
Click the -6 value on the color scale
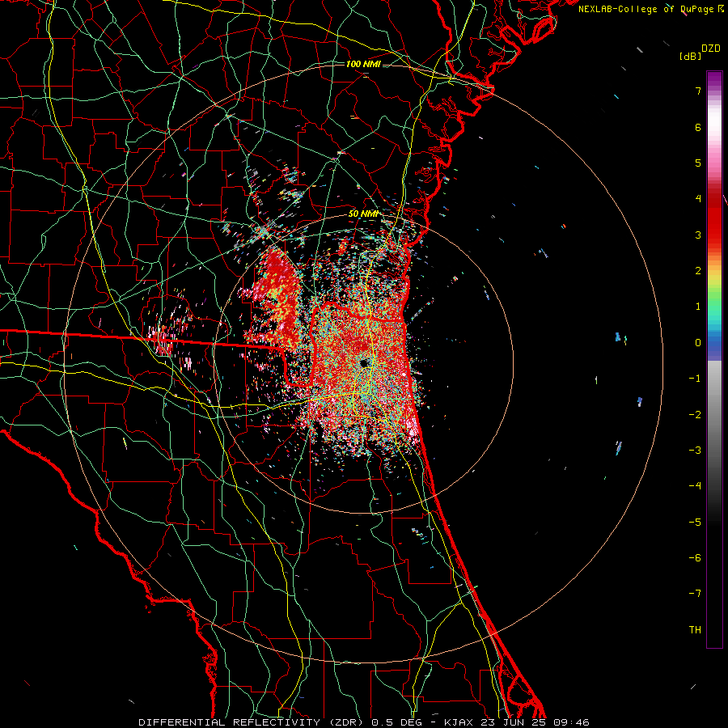coord(695,557)
